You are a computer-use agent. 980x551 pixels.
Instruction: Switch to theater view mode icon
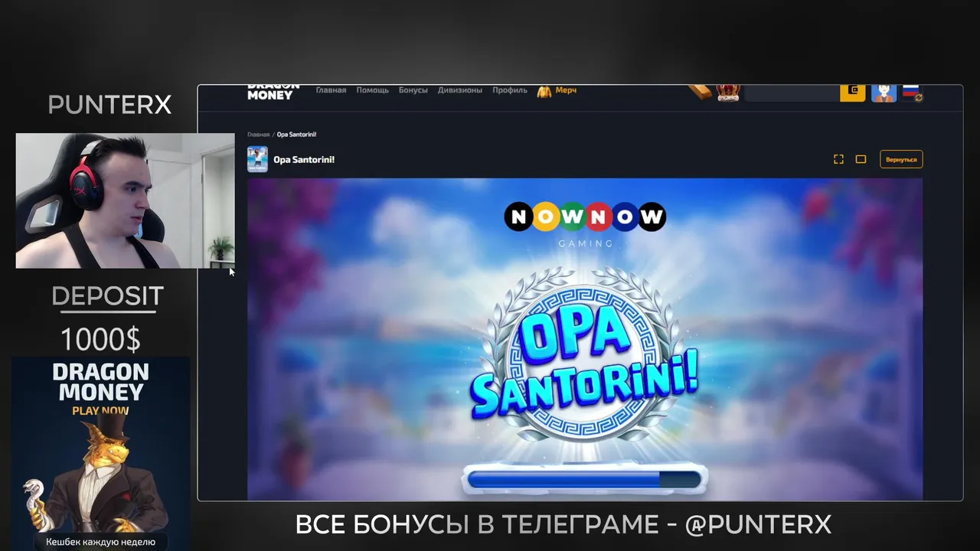coord(861,159)
